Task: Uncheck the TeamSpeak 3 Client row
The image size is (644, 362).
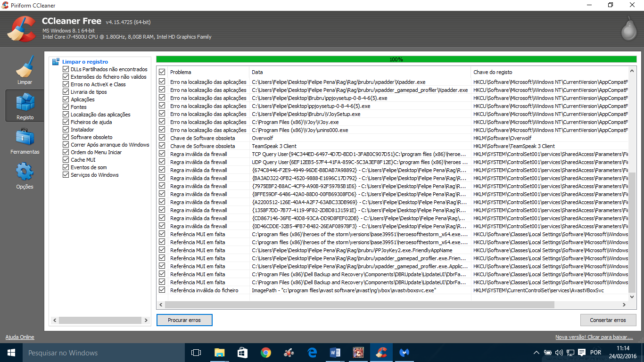Action: pyautogui.click(x=162, y=146)
